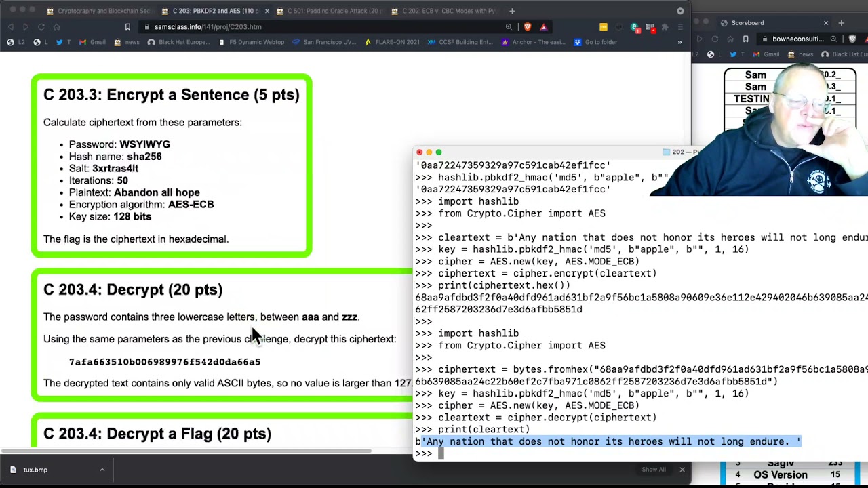This screenshot has width=868, height=488.
Task: Click the Abandon all hope plaintext
Action: (x=157, y=192)
